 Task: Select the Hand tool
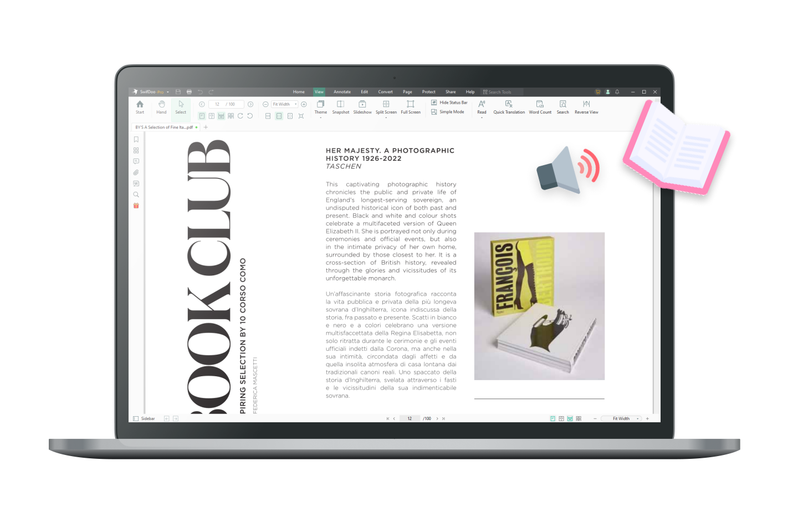[x=161, y=107]
